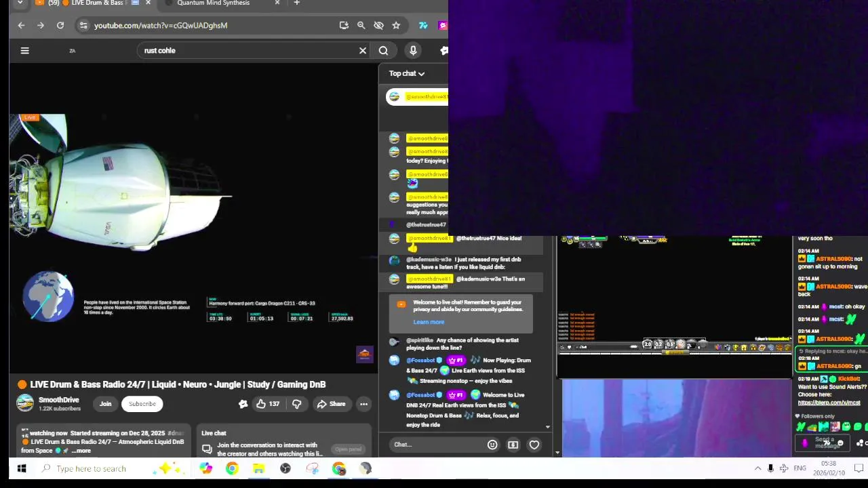Show hidden system tray icons chevron
The width and height of the screenshot is (868, 488).
[757, 468]
